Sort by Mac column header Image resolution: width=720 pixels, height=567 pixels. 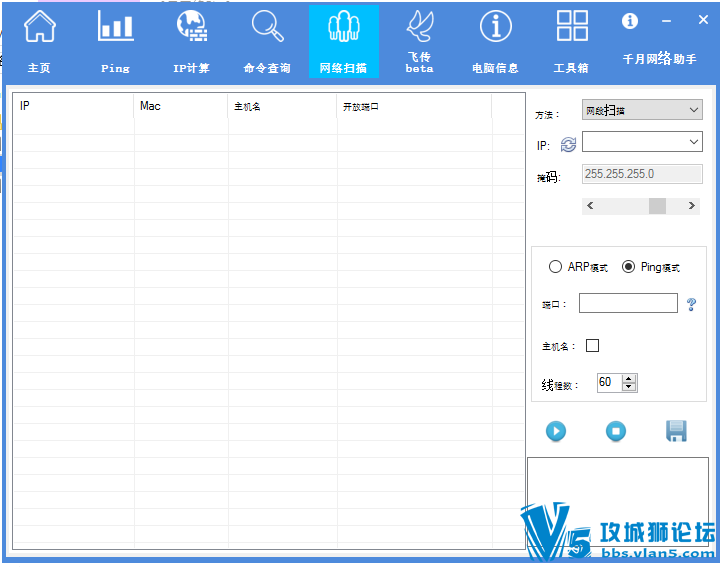181,106
